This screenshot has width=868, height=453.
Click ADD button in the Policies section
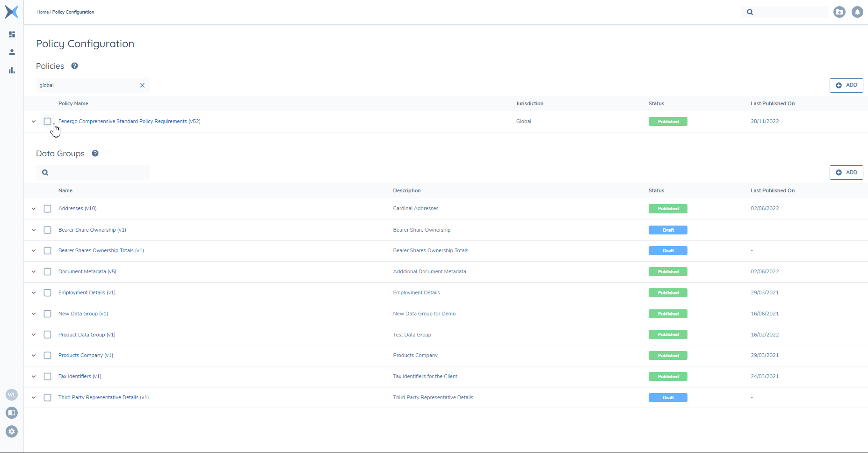[846, 85]
